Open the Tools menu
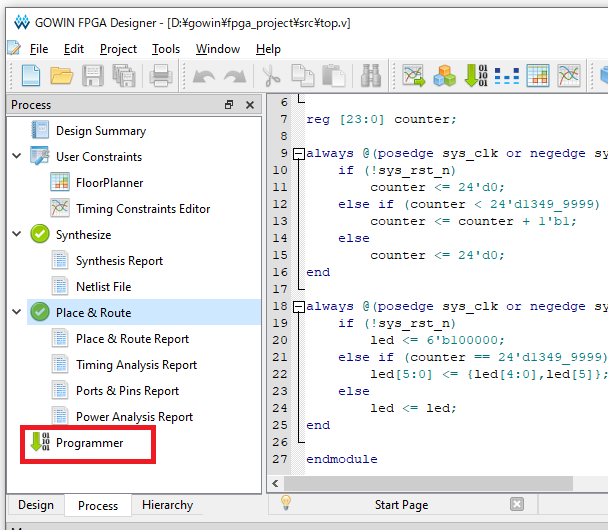Viewport: 608px width, 530px height. point(166,49)
